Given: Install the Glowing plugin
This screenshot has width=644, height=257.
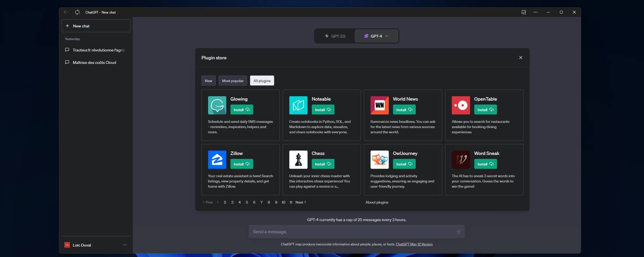Looking at the screenshot, I should click(242, 110).
